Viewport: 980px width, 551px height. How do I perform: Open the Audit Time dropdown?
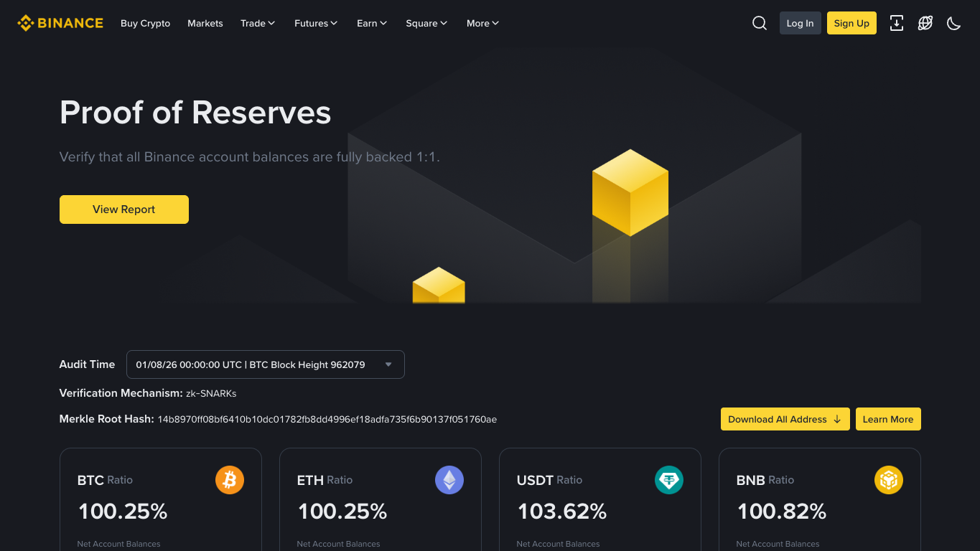(266, 364)
